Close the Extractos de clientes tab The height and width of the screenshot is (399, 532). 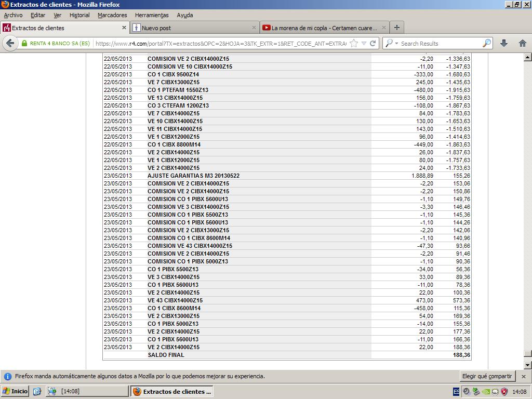[124, 28]
